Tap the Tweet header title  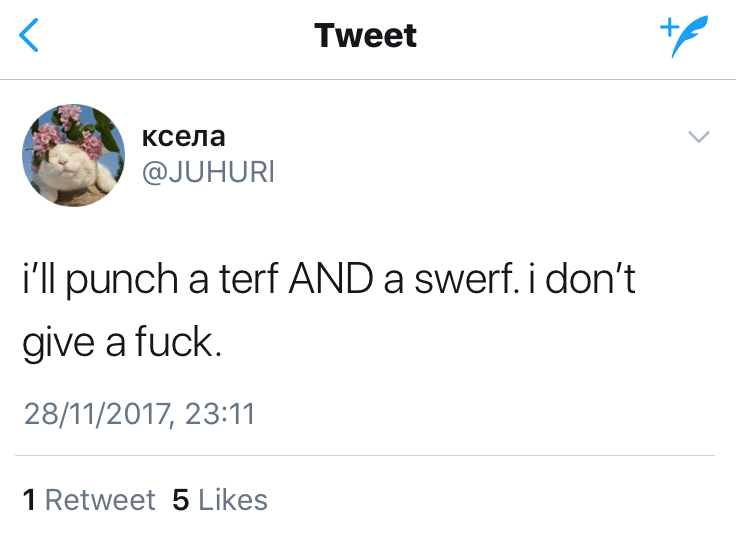tap(365, 36)
